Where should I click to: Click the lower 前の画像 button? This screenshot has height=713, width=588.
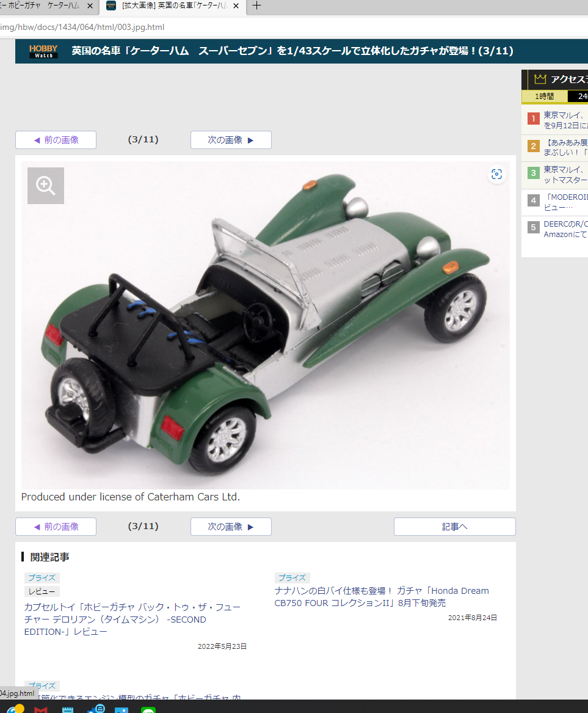[x=56, y=527]
